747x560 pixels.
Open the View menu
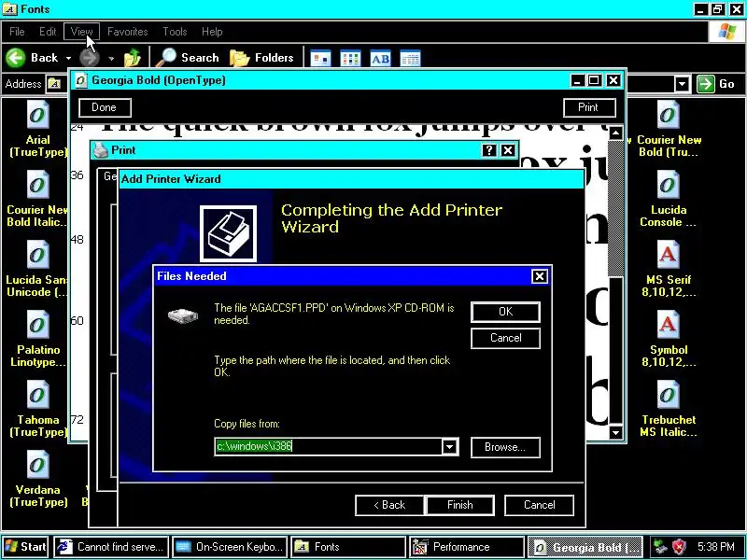click(x=81, y=32)
